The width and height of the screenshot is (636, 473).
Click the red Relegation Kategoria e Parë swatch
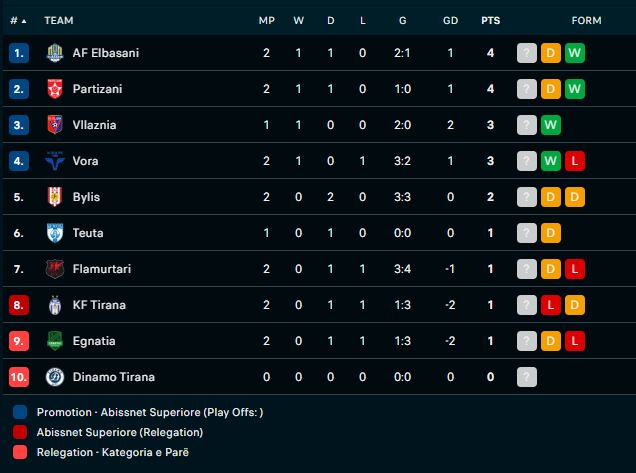click(x=21, y=452)
